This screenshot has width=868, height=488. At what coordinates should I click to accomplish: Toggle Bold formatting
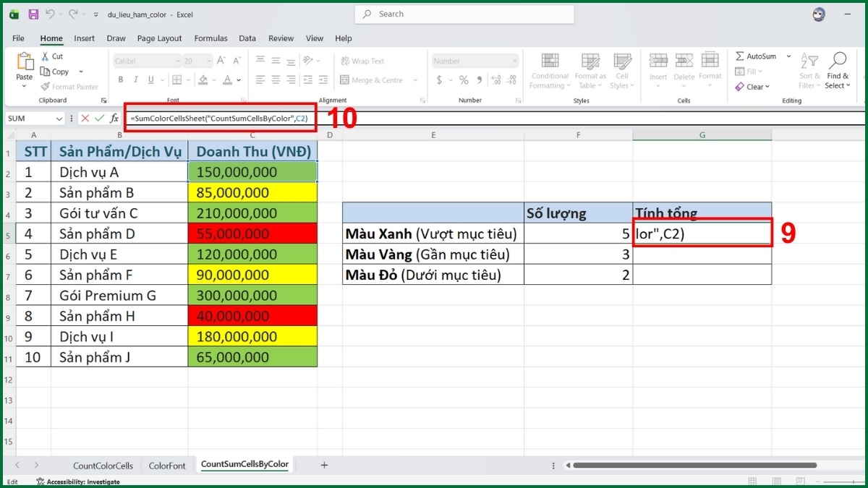coord(119,80)
